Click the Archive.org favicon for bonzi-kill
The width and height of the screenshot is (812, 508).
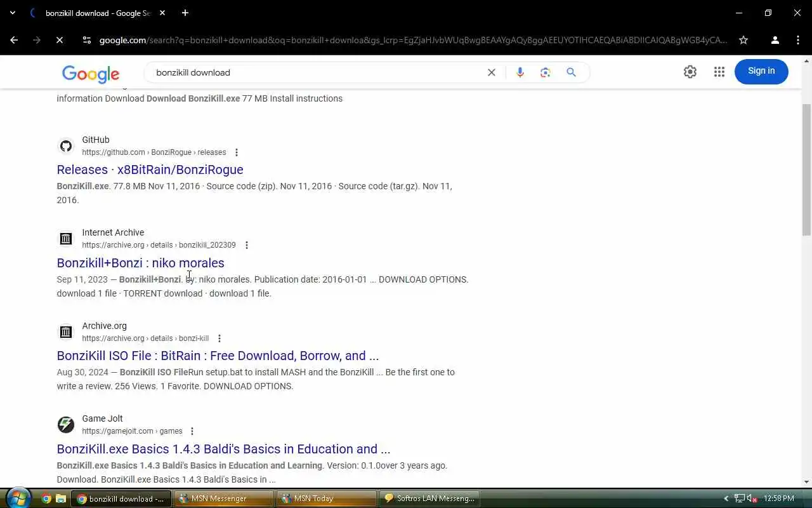click(66, 332)
